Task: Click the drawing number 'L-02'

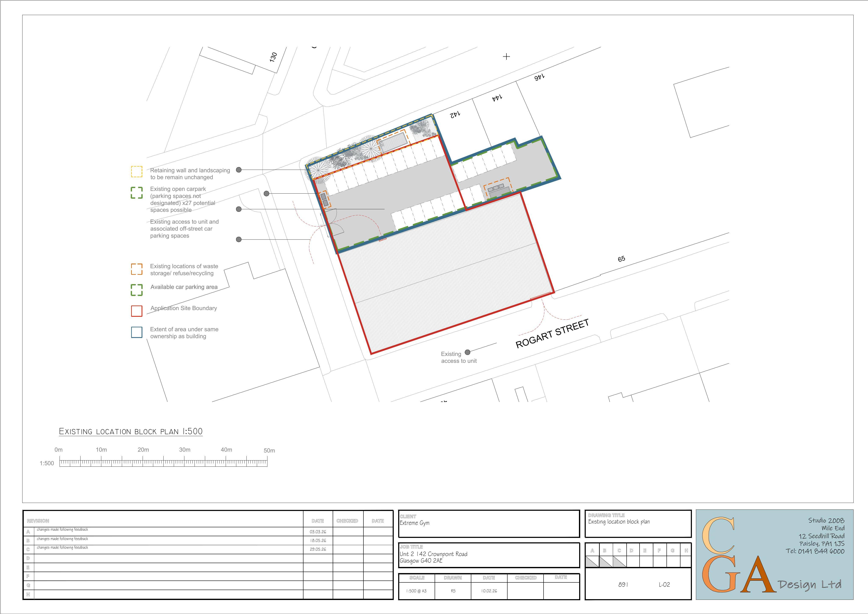Action: [x=664, y=585]
